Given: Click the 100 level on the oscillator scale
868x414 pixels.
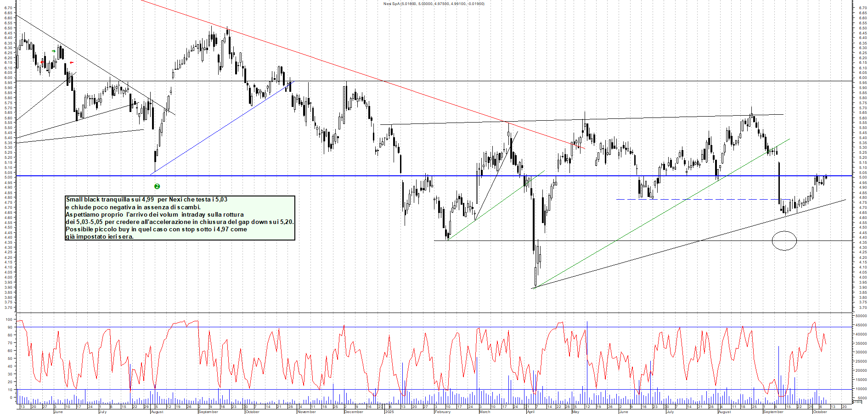Looking at the screenshot, I should (9, 319).
